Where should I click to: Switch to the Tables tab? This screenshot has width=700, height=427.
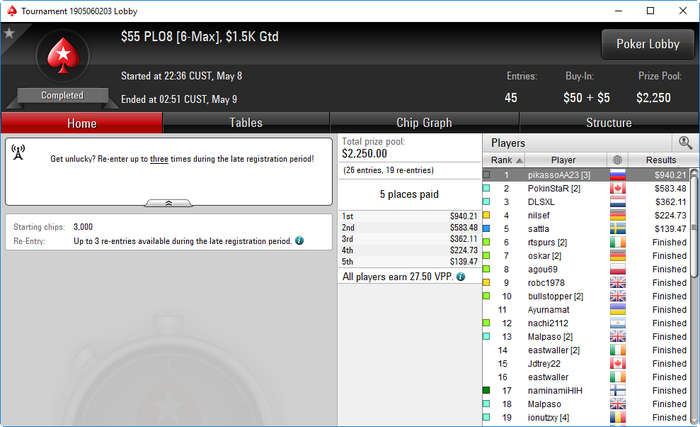[x=246, y=123]
